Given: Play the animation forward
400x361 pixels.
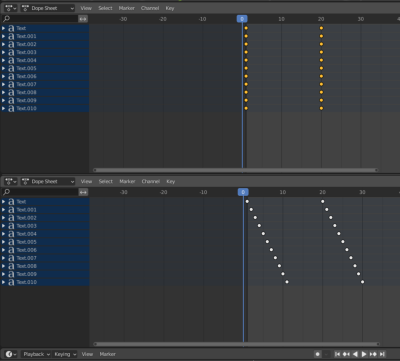Looking at the screenshot, I should 364,354.
